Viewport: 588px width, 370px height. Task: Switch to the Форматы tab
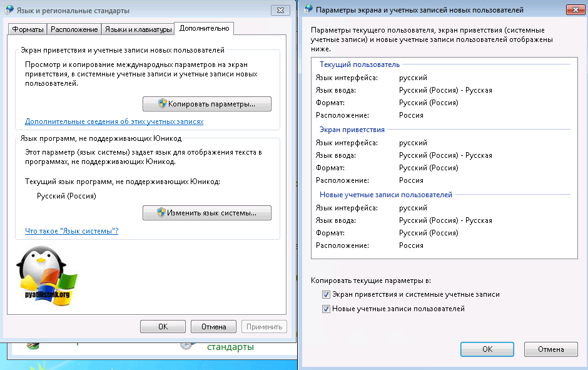[28, 29]
